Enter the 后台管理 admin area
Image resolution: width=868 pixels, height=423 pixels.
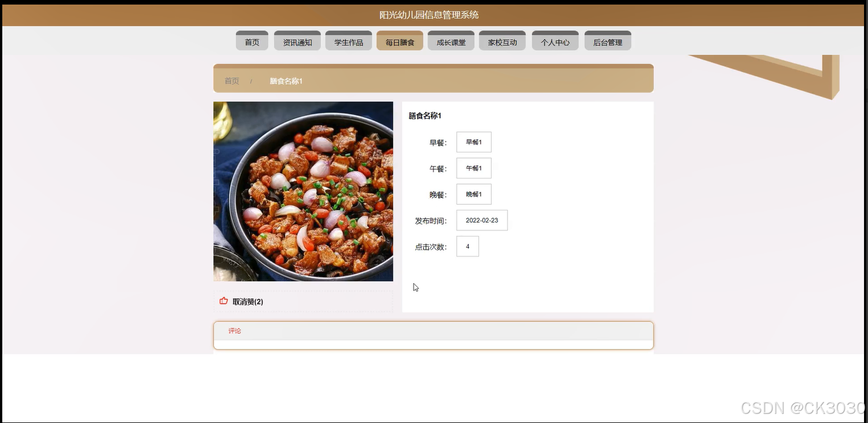tap(607, 40)
